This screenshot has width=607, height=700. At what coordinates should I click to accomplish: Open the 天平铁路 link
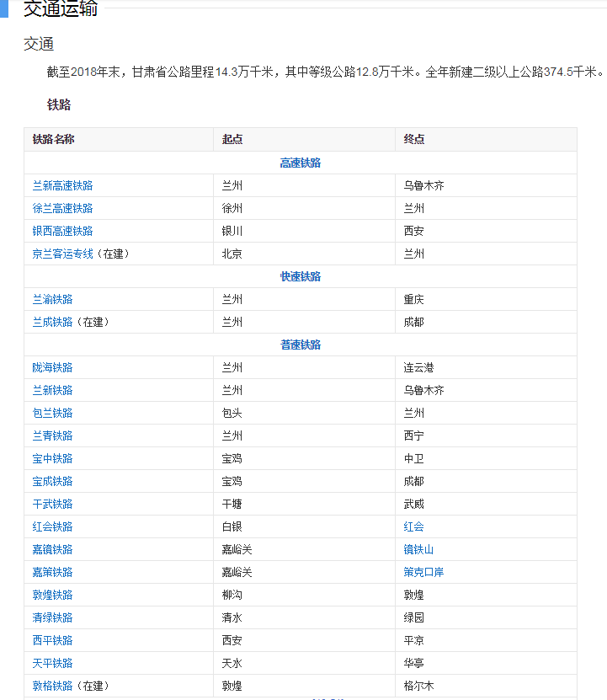click(52, 664)
